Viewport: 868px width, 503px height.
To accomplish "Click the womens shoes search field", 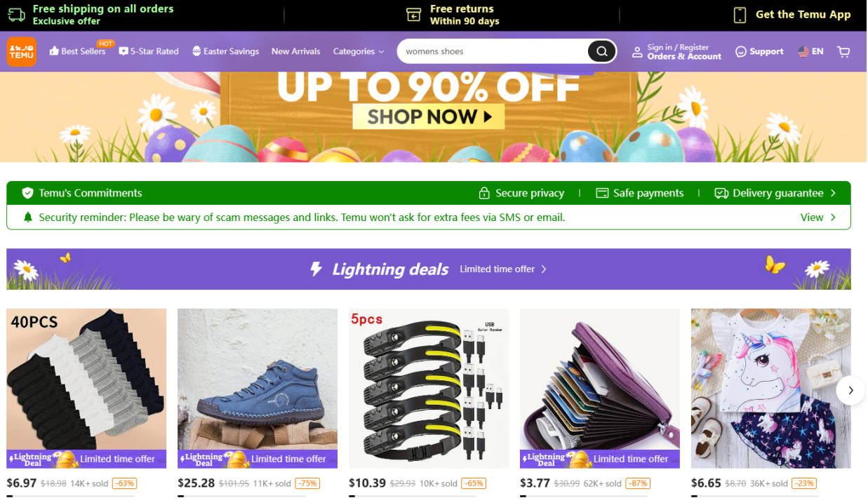I will (495, 51).
